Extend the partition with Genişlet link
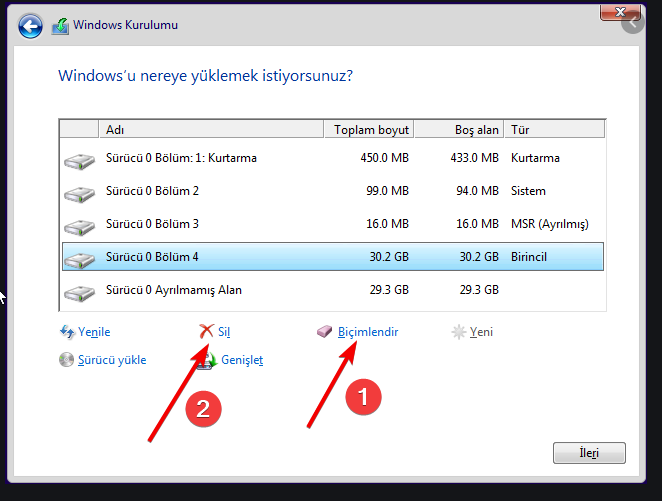662x501 pixels. tap(242, 360)
